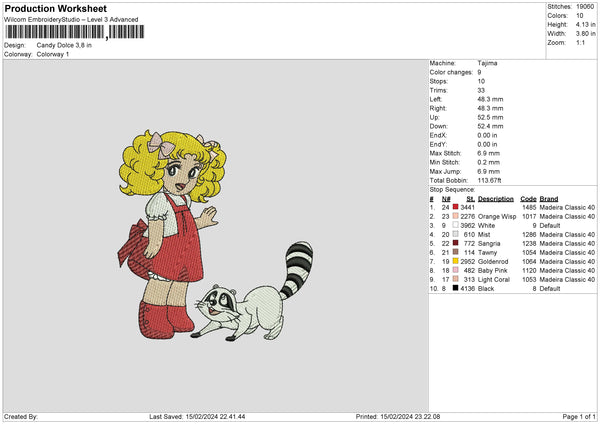Click the 'Stop Sequence:' heading
The width and height of the screenshot is (600, 424).
coord(452,189)
